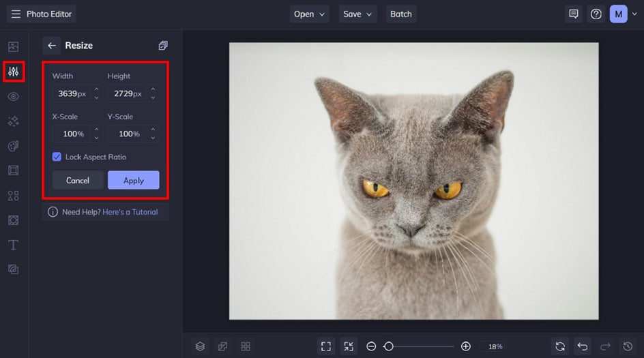Open the Frames icon in sidebar

[x=13, y=170]
